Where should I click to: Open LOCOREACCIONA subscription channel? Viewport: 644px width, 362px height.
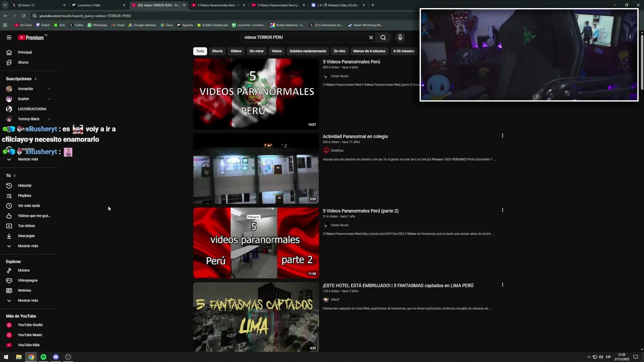point(32,109)
